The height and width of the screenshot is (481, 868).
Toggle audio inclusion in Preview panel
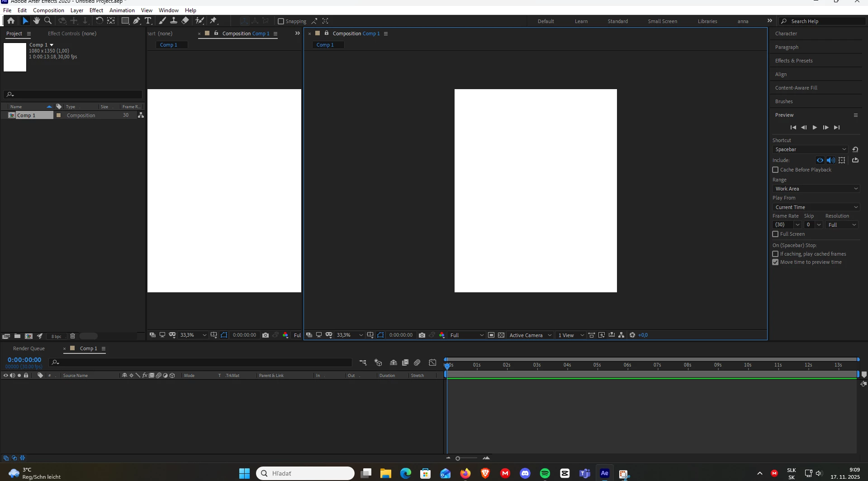pos(831,160)
